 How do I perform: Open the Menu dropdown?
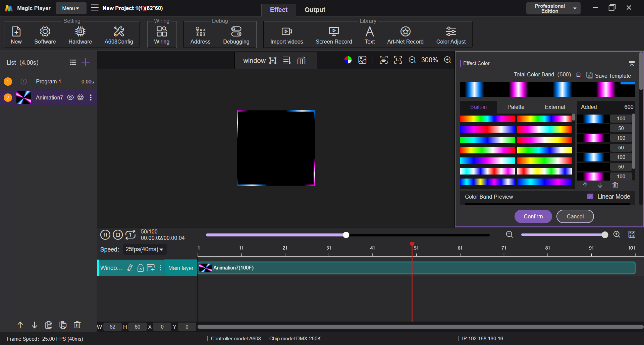click(x=71, y=8)
